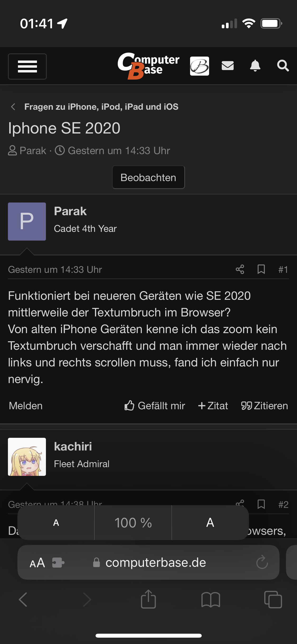Open permalink #2
Image resolution: width=297 pixels, height=644 pixels.
(x=283, y=504)
